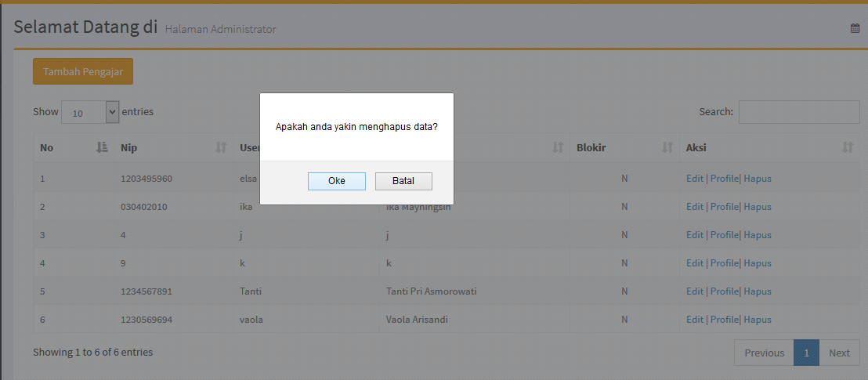Cancel deletion with the Batal button
The height and width of the screenshot is (380, 868).
coord(403,181)
